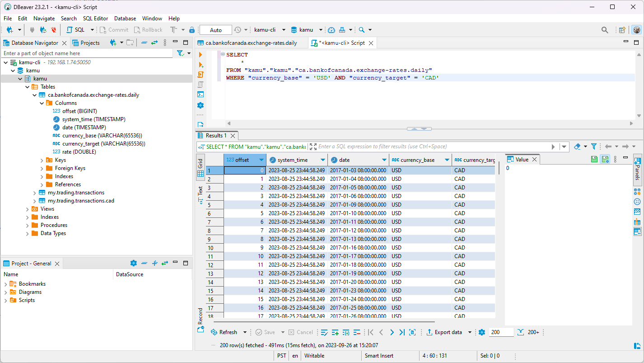This screenshot has width=644, height=363.
Task: Click Add row icon in results toolbar
Action: 335,332
